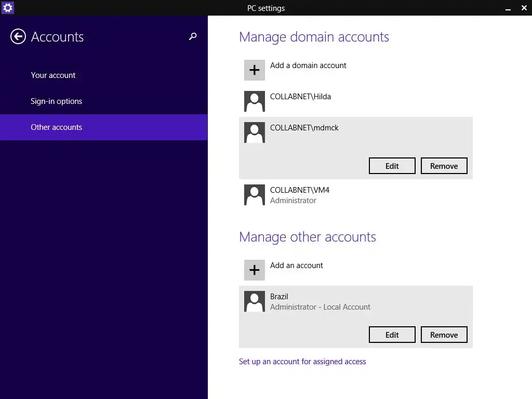Edit the Brazil local account

(392, 335)
